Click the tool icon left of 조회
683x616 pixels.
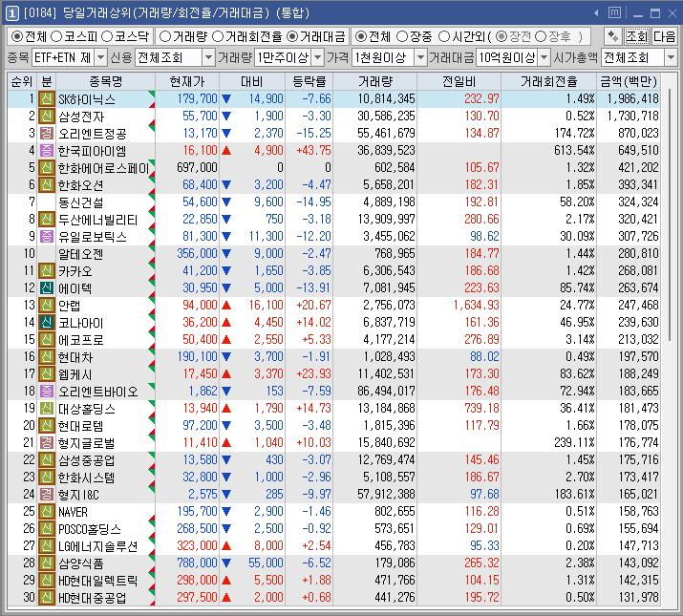click(x=613, y=36)
